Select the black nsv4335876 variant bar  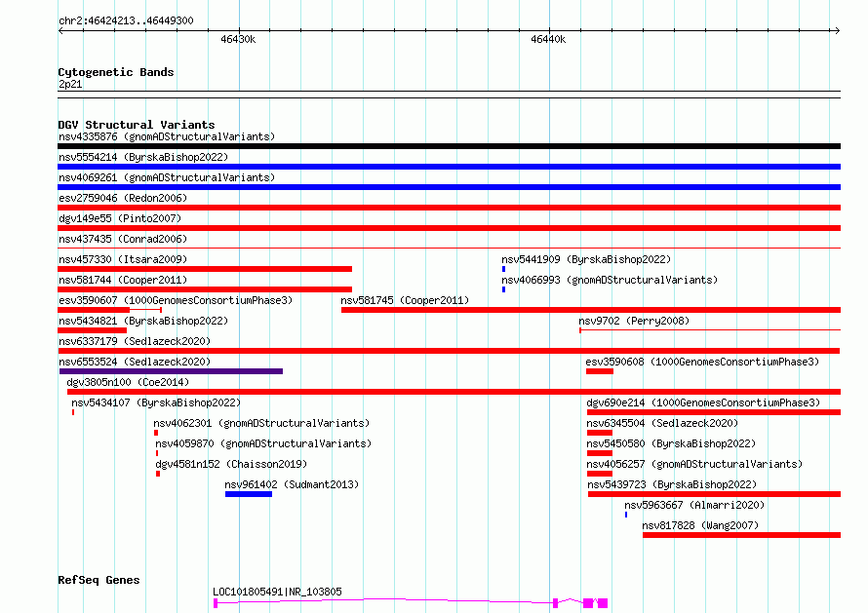(x=449, y=146)
